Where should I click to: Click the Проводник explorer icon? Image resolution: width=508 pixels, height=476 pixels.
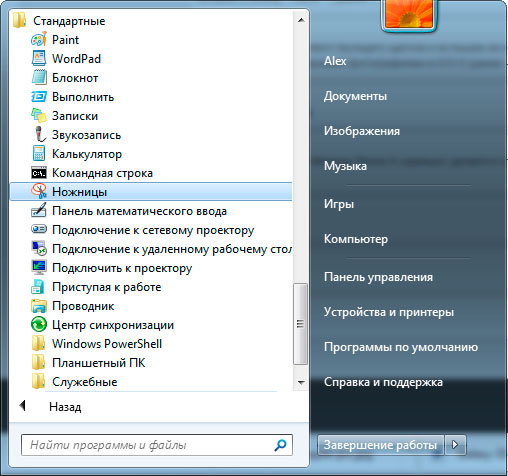point(39,306)
